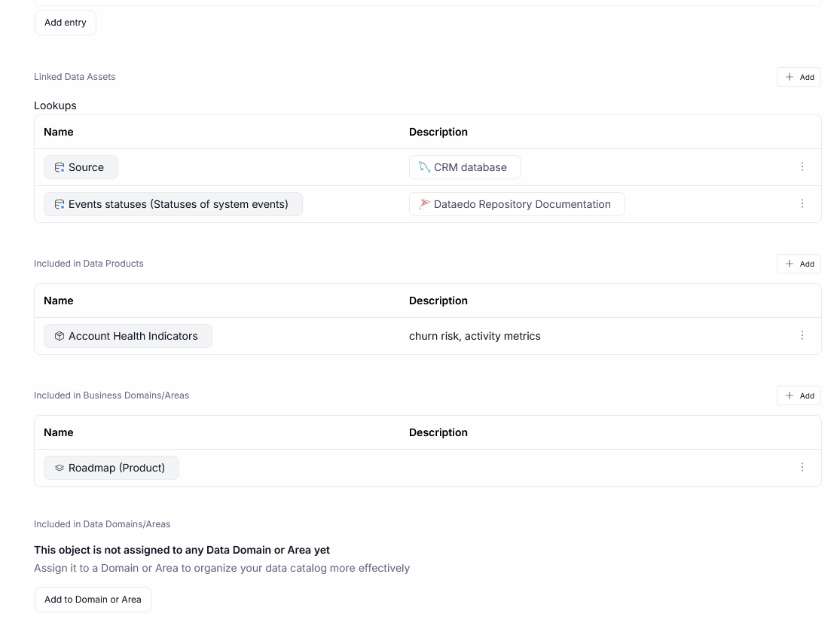
Task: Click the Add to Domain or Area button
Action: (x=93, y=600)
